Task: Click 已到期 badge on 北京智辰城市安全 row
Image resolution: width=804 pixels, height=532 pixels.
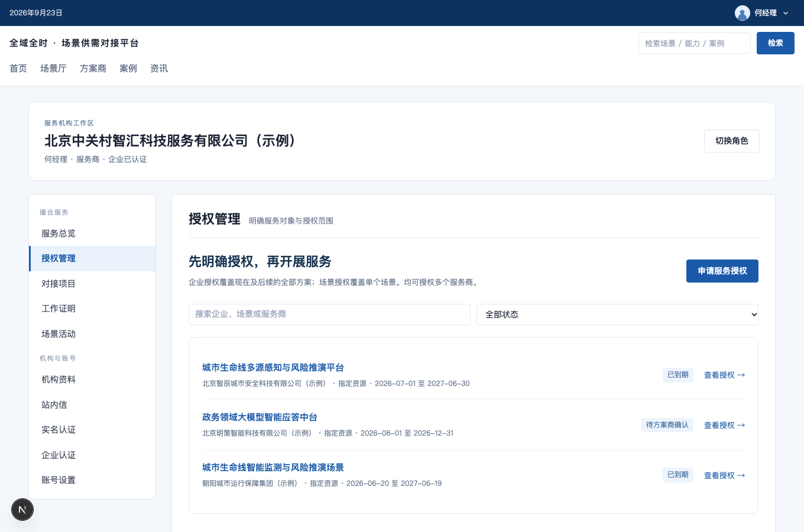Action: point(677,375)
